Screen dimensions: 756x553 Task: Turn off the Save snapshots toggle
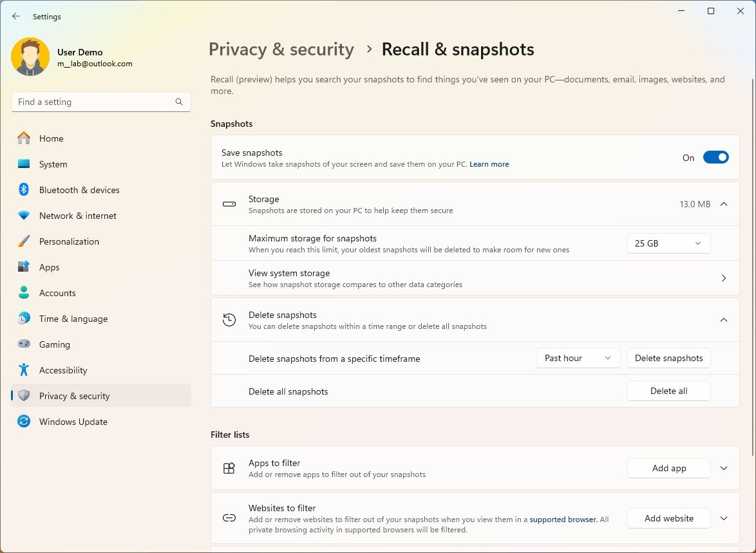pos(715,157)
